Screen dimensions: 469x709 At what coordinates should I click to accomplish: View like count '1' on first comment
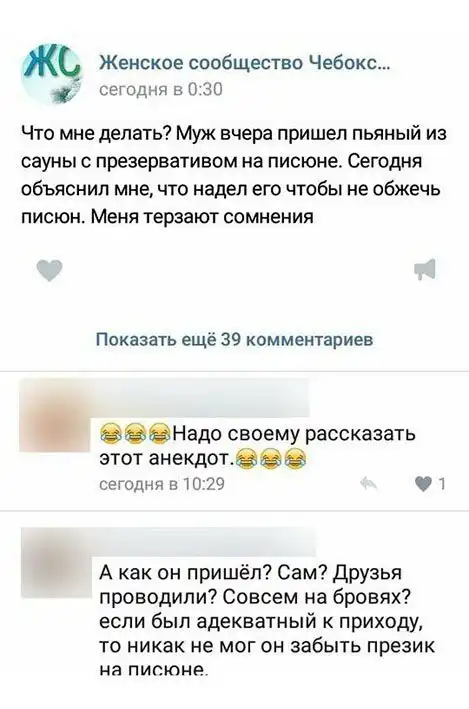[x=442, y=485]
